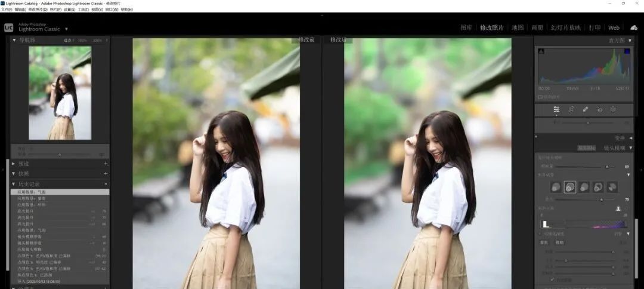Image resolution: width=644 pixels, height=289 pixels.
Task: Choose the first bokeh shape icon
Action: pyautogui.click(x=556, y=187)
